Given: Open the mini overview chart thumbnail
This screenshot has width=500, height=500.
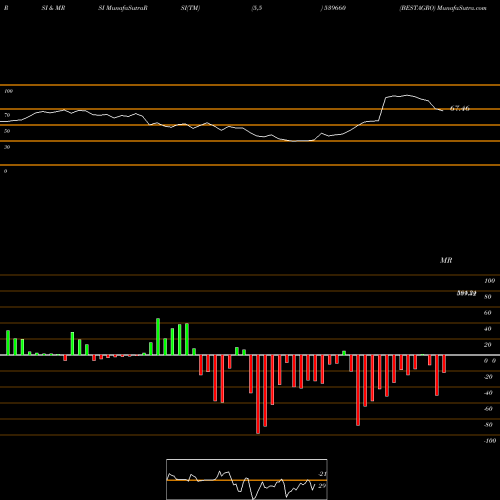Looking at the screenshot, I should [247, 479].
